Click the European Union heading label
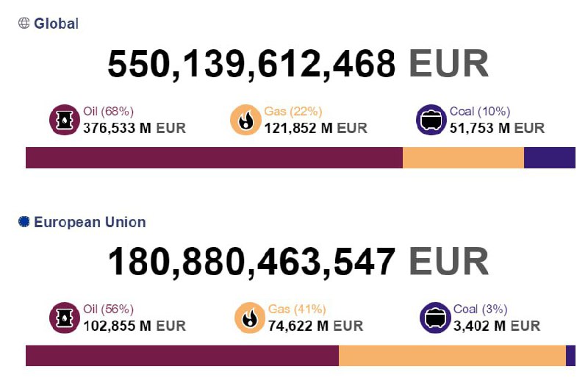 pos(90,222)
